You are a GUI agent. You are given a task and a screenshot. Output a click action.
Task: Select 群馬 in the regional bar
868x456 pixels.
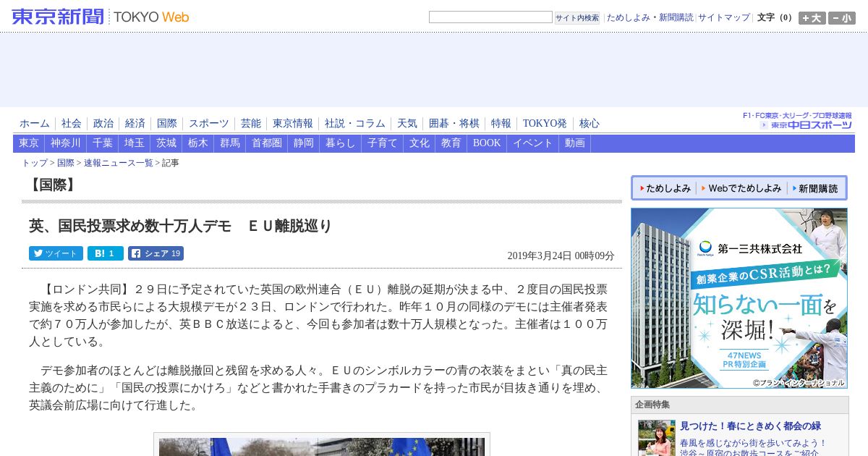pos(230,143)
